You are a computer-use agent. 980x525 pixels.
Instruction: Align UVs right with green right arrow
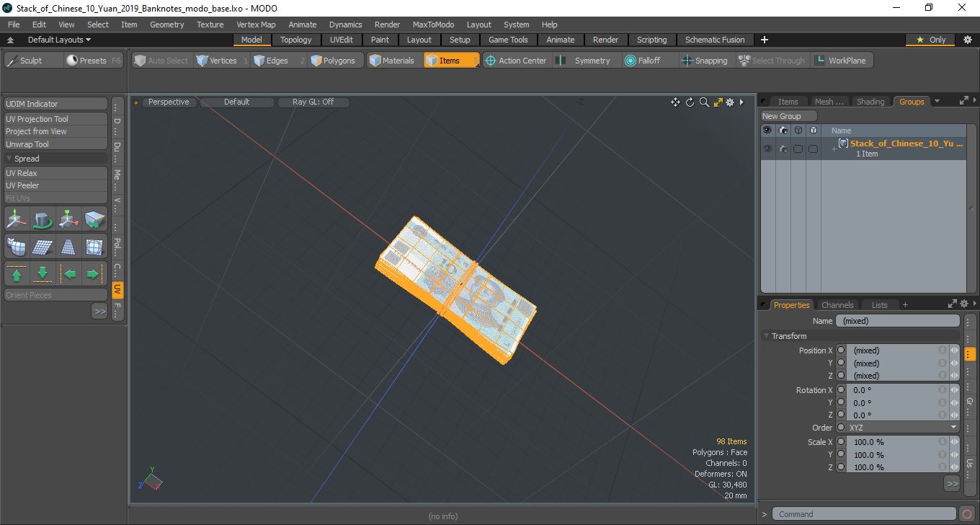point(94,274)
